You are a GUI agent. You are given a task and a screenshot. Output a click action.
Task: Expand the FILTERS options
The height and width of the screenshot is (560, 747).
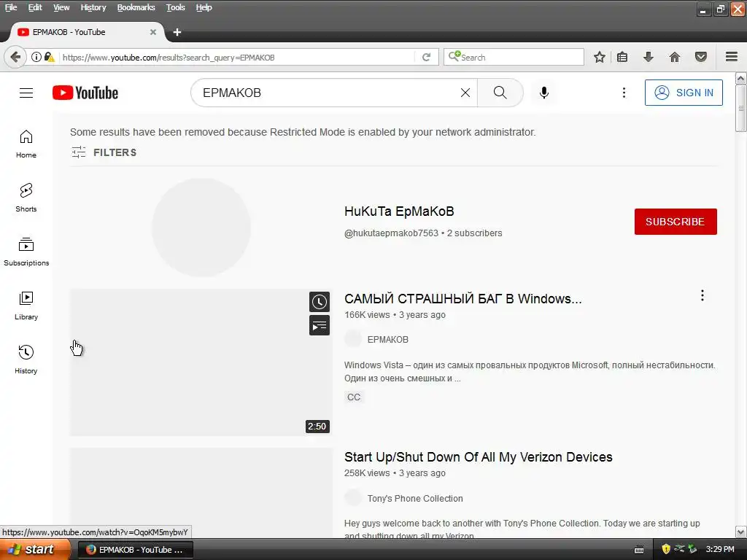click(104, 152)
